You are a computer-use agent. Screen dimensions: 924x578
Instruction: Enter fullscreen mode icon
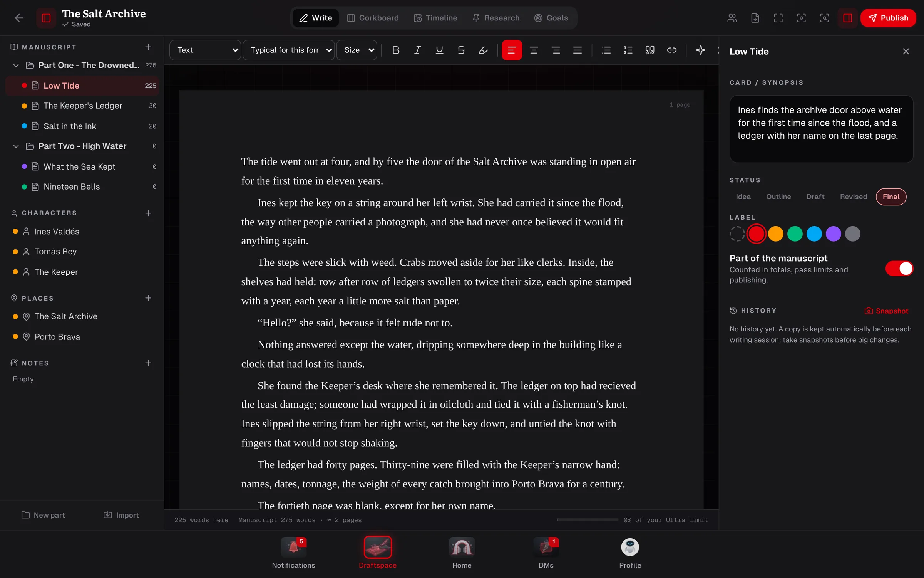tap(778, 18)
